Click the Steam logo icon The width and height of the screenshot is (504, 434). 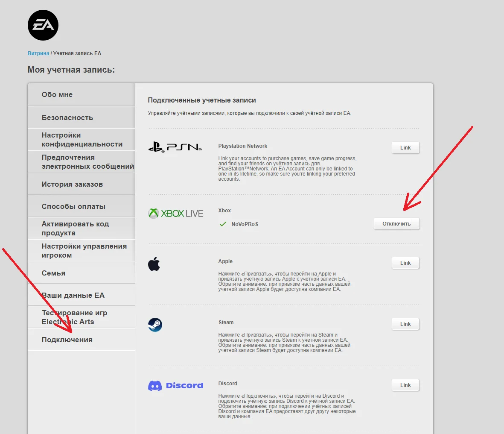[155, 325]
